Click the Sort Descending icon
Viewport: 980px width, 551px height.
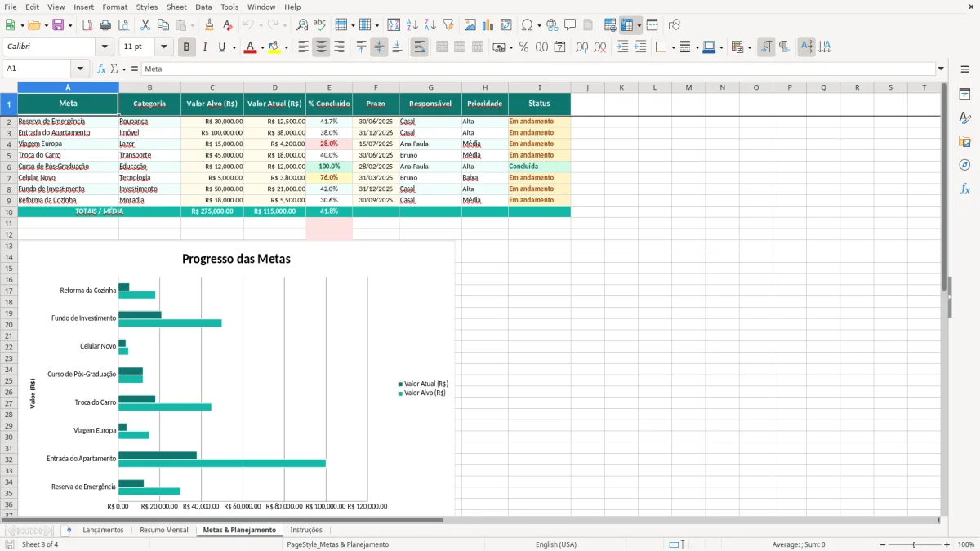tap(430, 25)
